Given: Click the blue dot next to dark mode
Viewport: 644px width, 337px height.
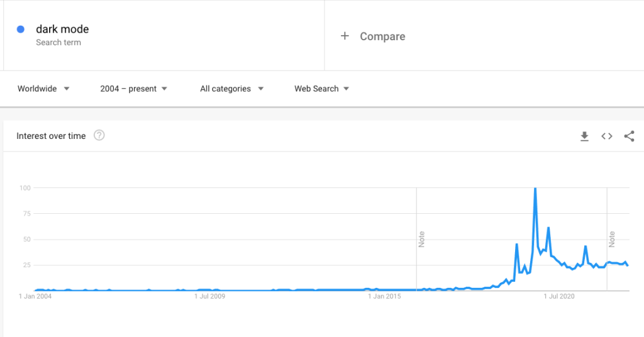Looking at the screenshot, I should (x=21, y=30).
